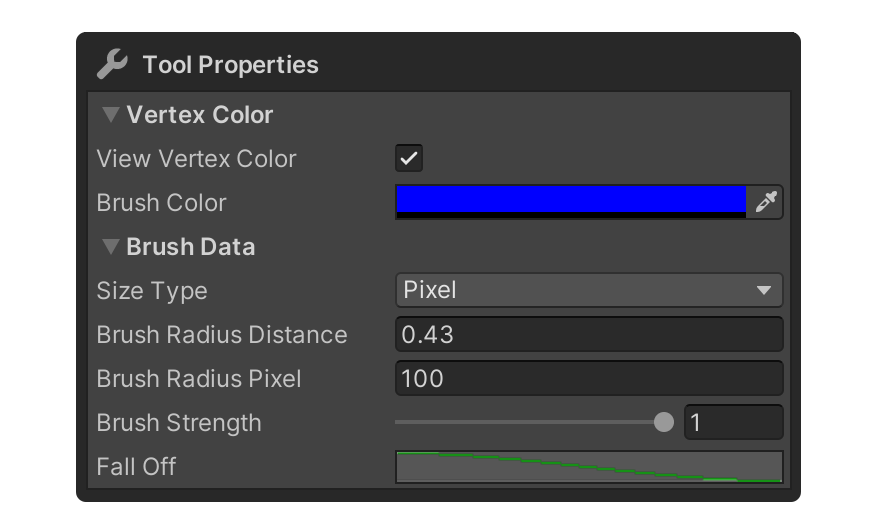The width and height of the screenshot is (878, 528).
Task: Click the Brush Strength numeric value box
Action: click(734, 422)
